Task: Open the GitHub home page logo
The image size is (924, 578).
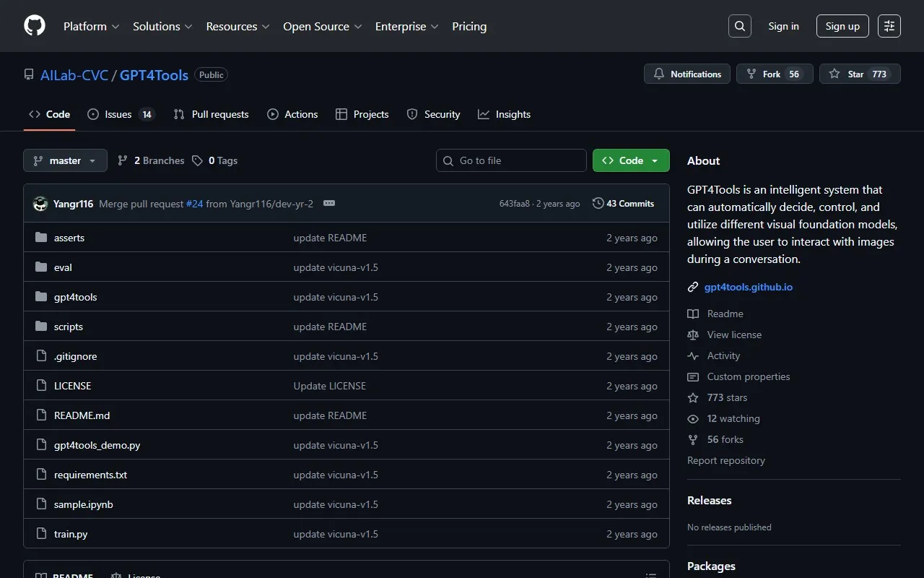Action: pyautogui.click(x=34, y=26)
